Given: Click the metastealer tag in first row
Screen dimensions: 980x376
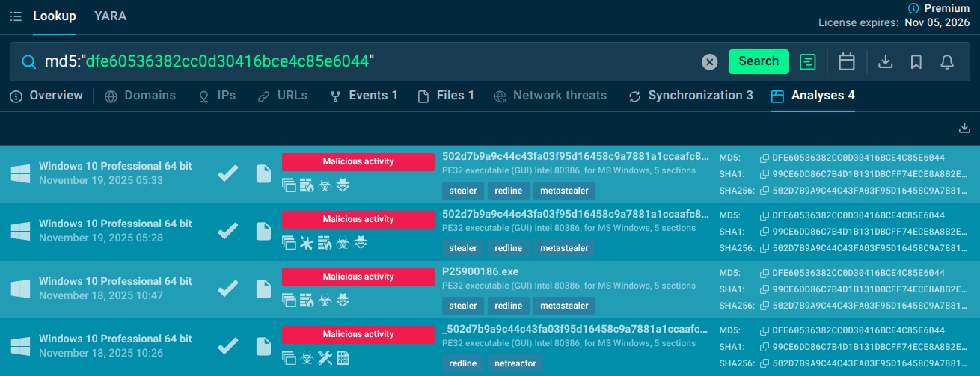Looking at the screenshot, I should coord(564,191).
